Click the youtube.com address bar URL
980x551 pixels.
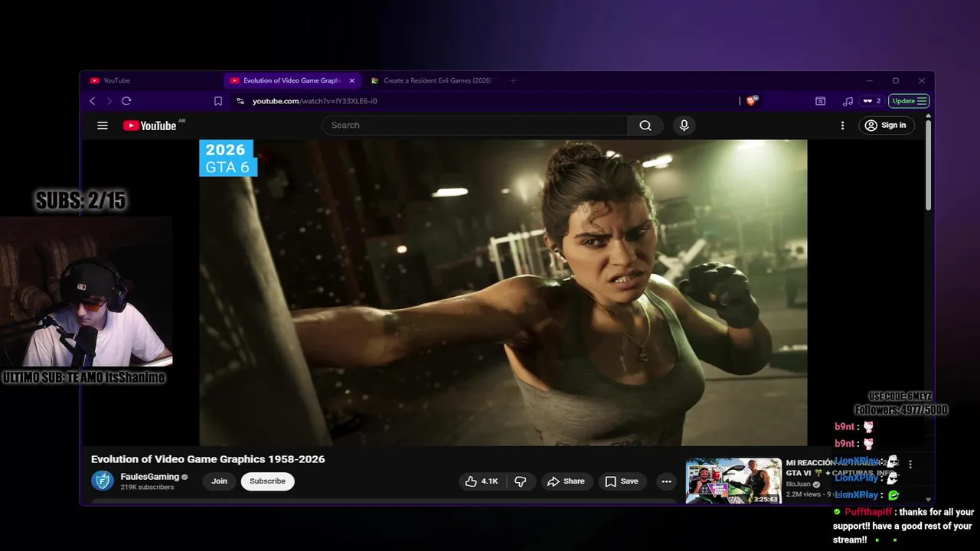tap(315, 101)
